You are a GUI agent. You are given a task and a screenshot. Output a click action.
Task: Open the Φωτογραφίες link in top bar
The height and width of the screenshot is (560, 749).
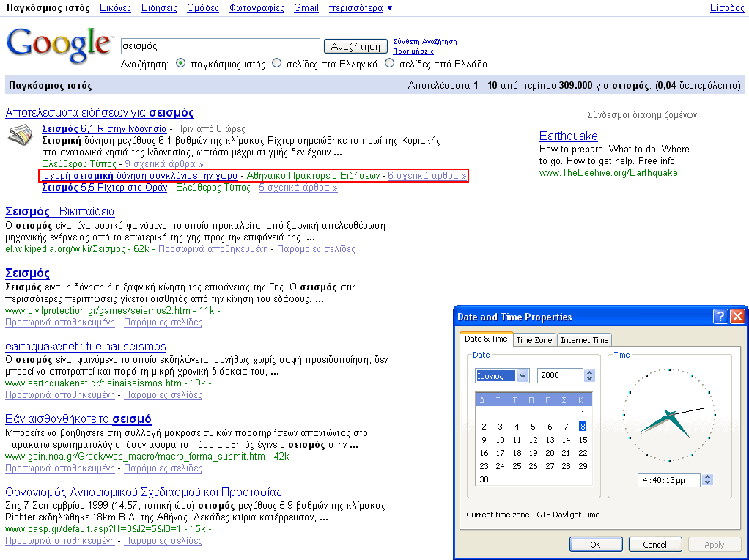[257, 8]
